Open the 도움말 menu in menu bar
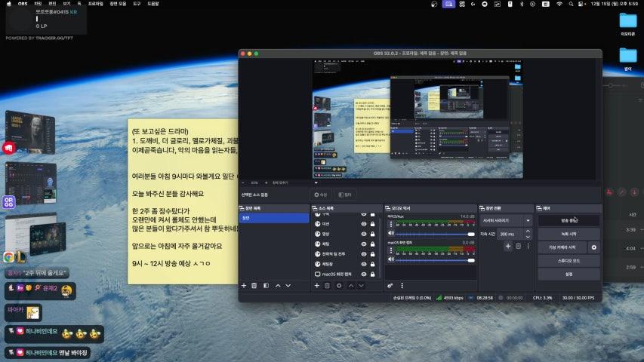The height and width of the screenshot is (362, 644). point(153,4)
